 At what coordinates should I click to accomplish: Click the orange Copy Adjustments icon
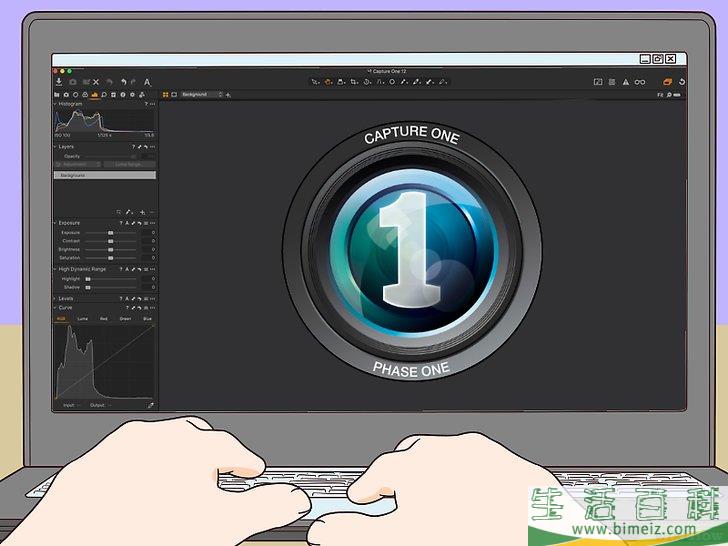[668, 82]
